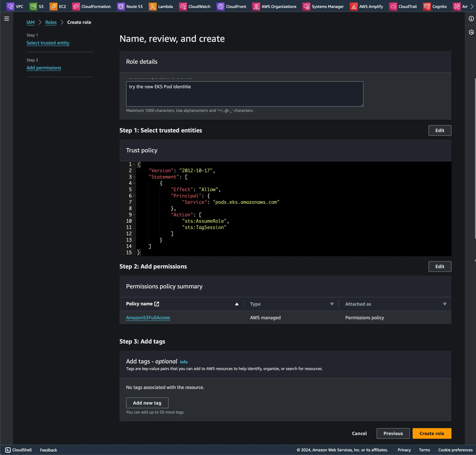476x455 pixels.
Task: Edit the Step 1 trusted entities
Action: 440,130
